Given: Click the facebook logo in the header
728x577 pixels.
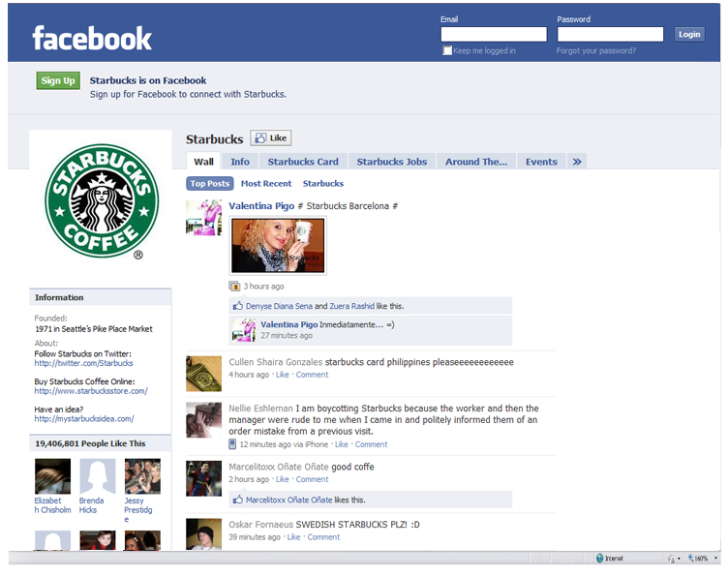Looking at the screenshot, I should click(x=92, y=38).
